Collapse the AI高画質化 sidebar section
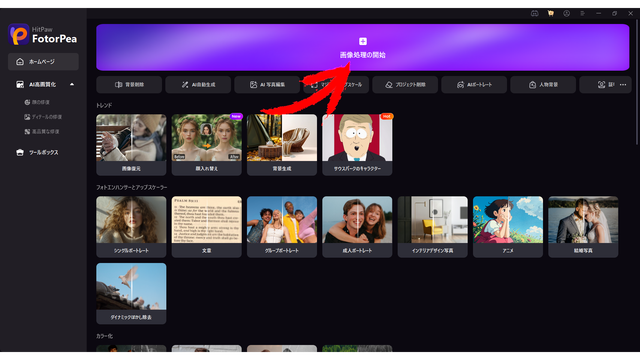Image resolution: width=640 pixels, height=360 pixels. coord(72,84)
